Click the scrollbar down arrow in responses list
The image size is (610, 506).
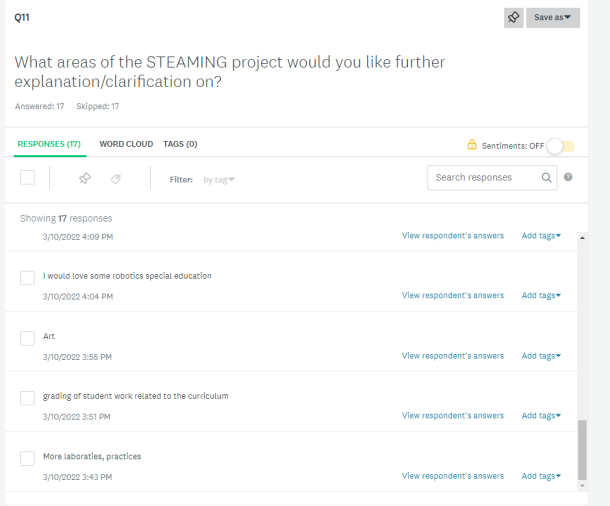click(x=582, y=486)
